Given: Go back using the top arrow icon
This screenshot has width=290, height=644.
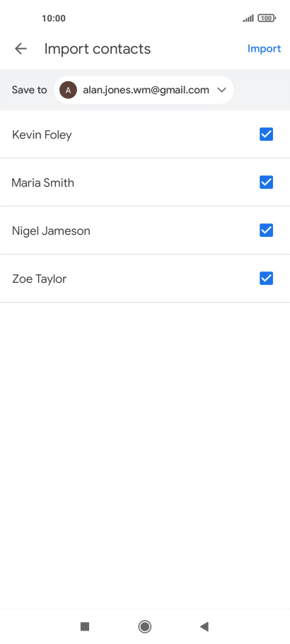Looking at the screenshot, I should click(21, 49).
